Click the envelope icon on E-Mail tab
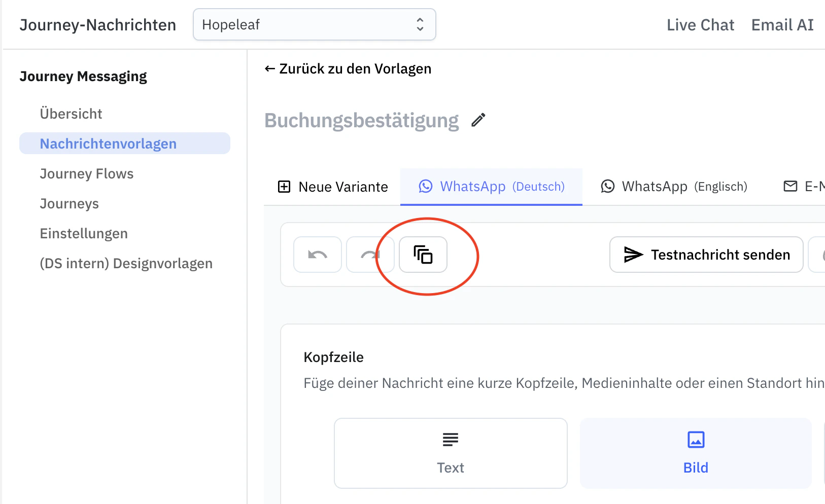 790,186
